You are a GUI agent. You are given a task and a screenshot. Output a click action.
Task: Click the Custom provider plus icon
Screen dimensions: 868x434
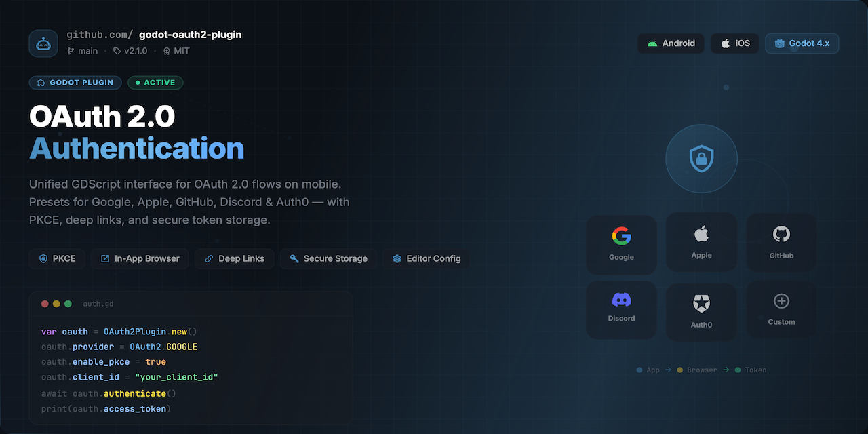click(x=781, y=301)
